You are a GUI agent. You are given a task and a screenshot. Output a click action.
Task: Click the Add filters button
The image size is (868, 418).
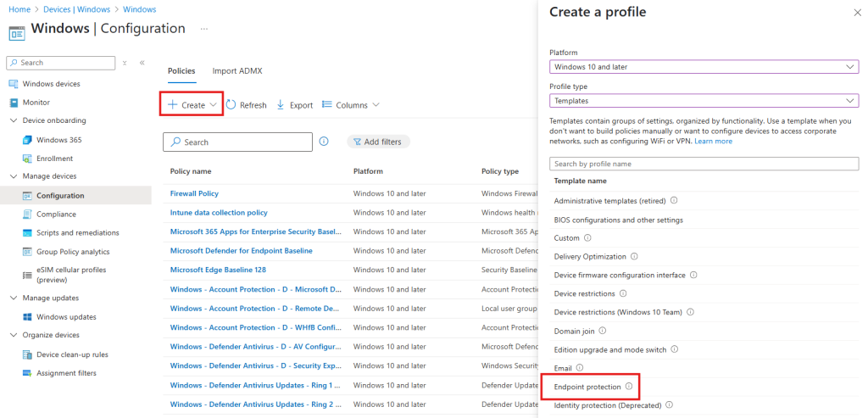pyautogui.click(x=378, y=142)
